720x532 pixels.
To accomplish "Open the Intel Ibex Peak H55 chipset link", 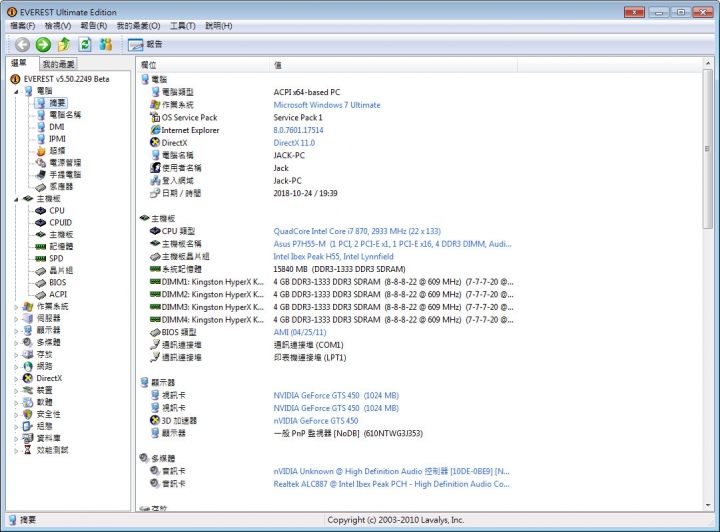I will 333,257.
